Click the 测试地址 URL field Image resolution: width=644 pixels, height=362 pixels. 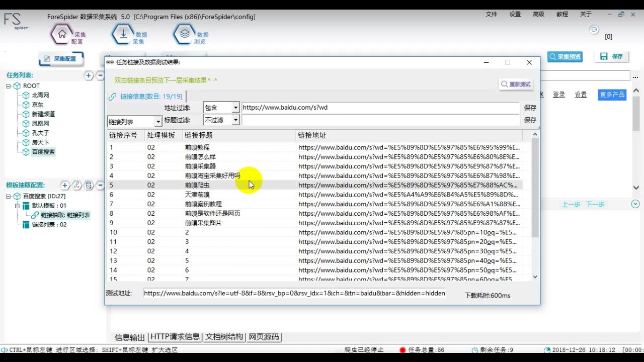click(294, 293)
